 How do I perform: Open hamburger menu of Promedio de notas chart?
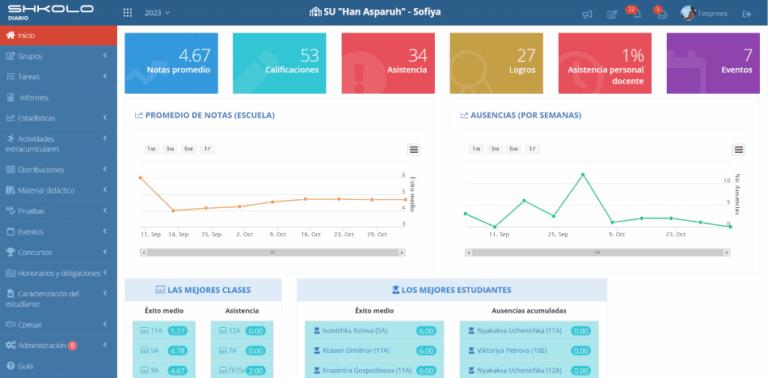point(414,149)
